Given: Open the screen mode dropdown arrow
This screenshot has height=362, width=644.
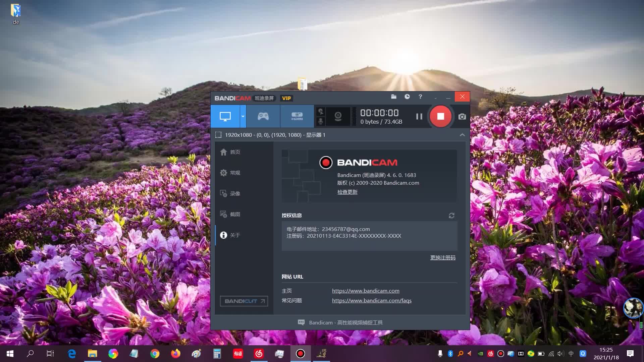Looking at the screenshot, I should pyautogui.click(x=243, y=116).
